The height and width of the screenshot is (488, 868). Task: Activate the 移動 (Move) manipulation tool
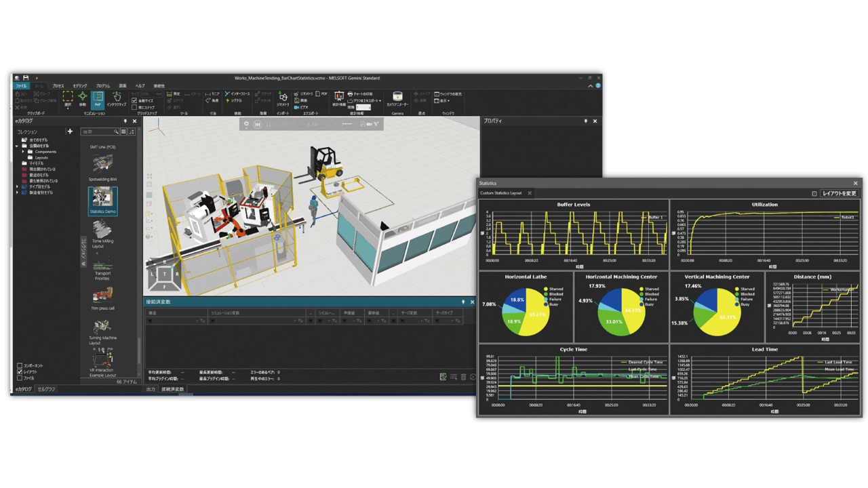[82, 97]
